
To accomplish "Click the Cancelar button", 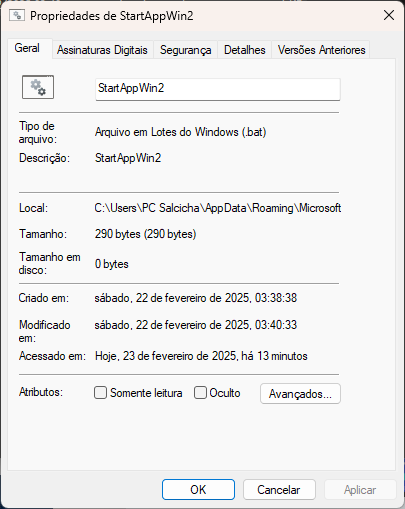I will (x=279, y=490).
